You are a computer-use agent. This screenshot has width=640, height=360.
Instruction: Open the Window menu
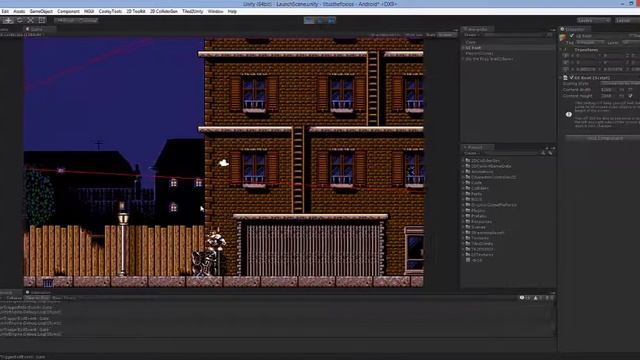pyautogui.click(x=215, y=11)
